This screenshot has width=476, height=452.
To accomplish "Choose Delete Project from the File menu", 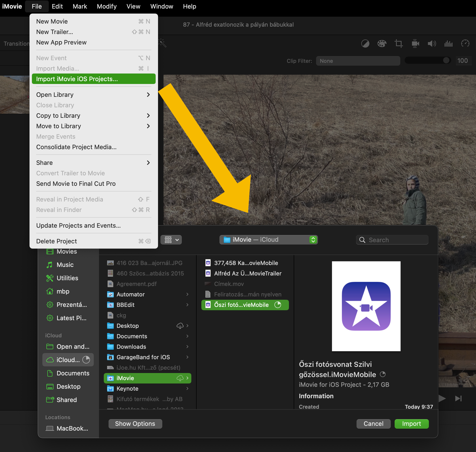I will (x=94, y=241).
